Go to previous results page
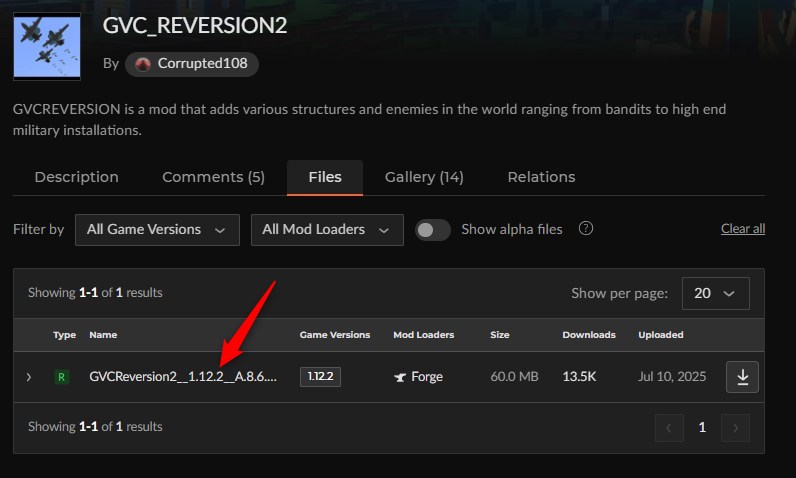 click(669, 428)
